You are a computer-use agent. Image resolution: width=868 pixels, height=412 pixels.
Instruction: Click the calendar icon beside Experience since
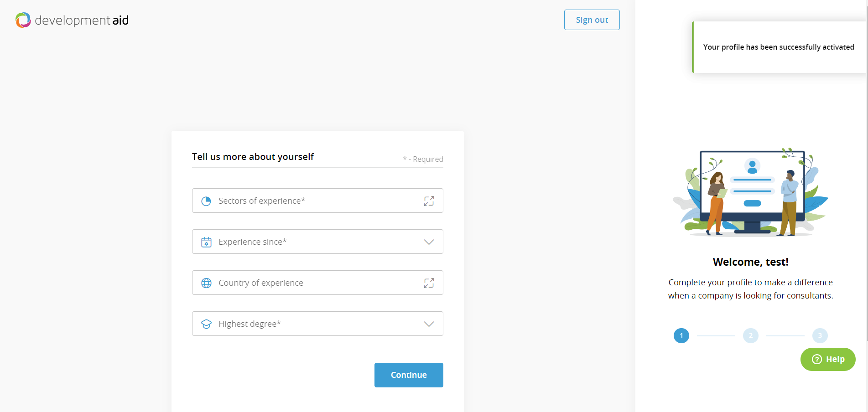[206, 242]
